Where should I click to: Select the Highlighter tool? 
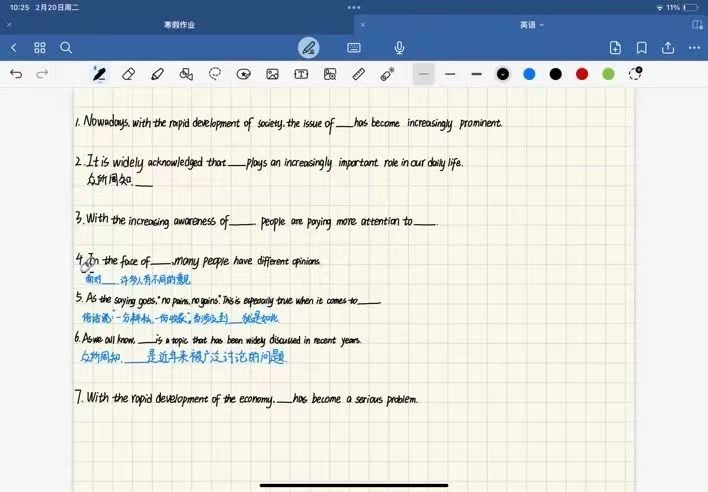pos(157,74)
